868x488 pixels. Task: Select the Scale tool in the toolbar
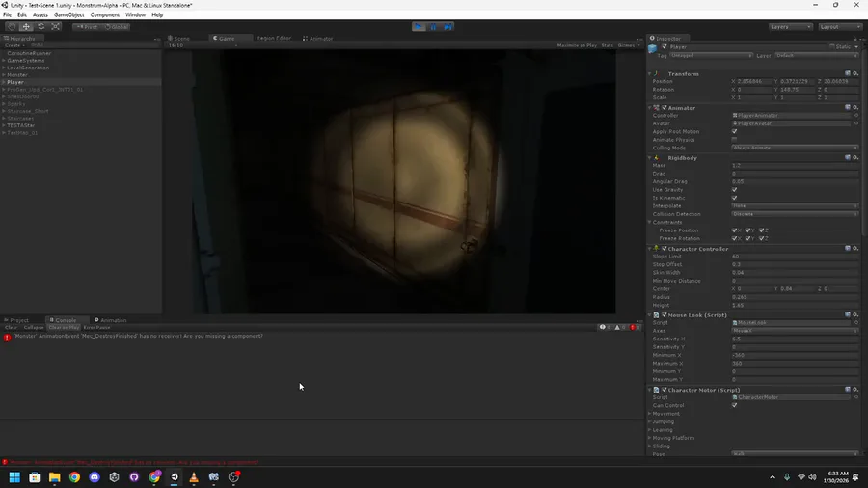click(x=55, y=27)
